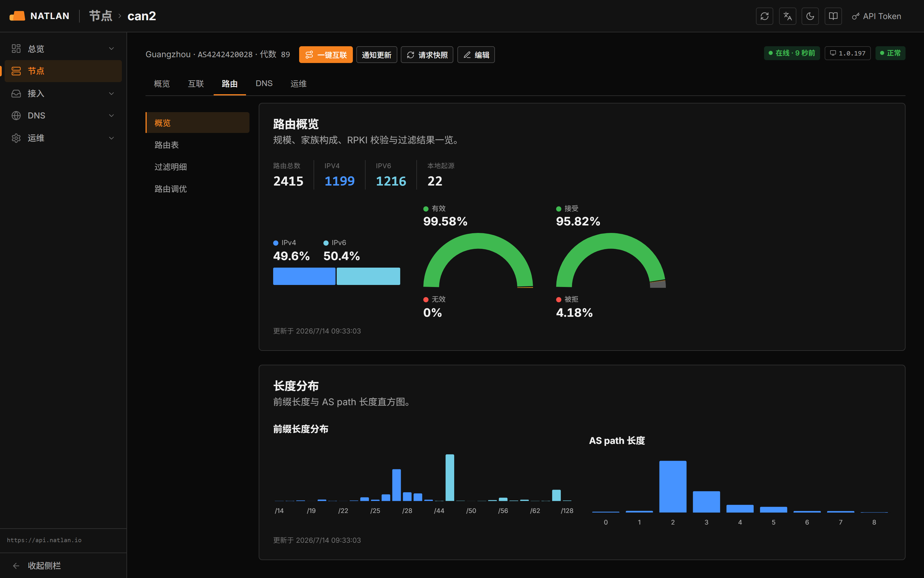Click the refresh icon in top bar
Screen dimensions: 924x578
[764, 16]
